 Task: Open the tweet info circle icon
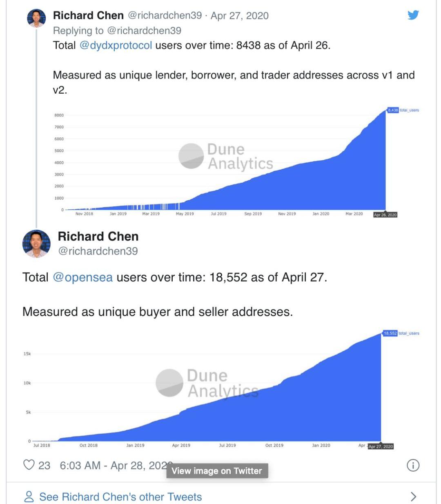point(413,465)
